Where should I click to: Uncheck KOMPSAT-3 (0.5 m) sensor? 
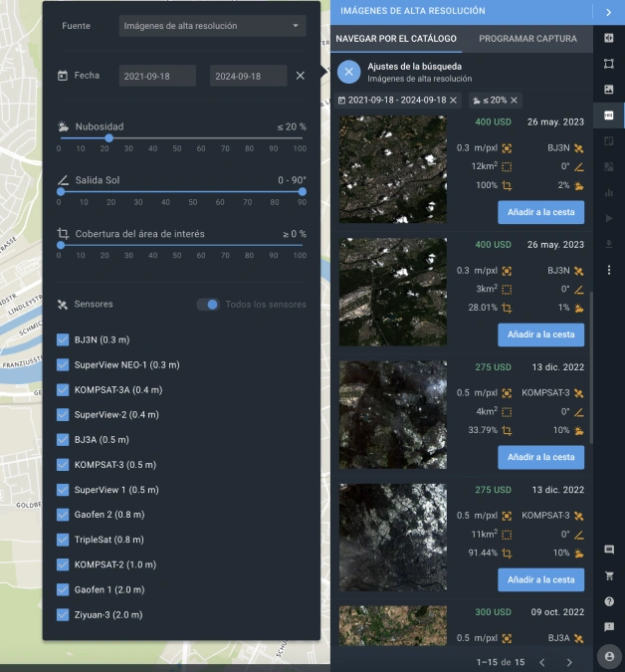[63, 465]
